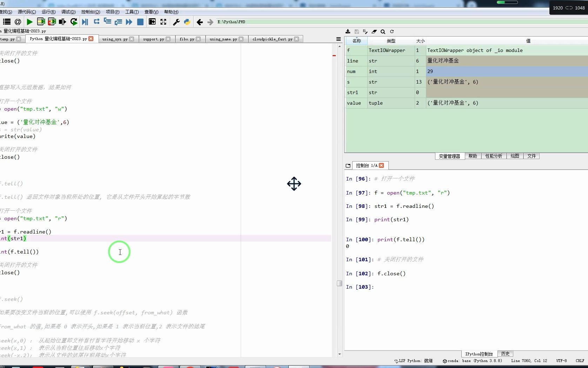Select the 性能分析 pane tab
The image size is (588, 368).
(494, 156)
